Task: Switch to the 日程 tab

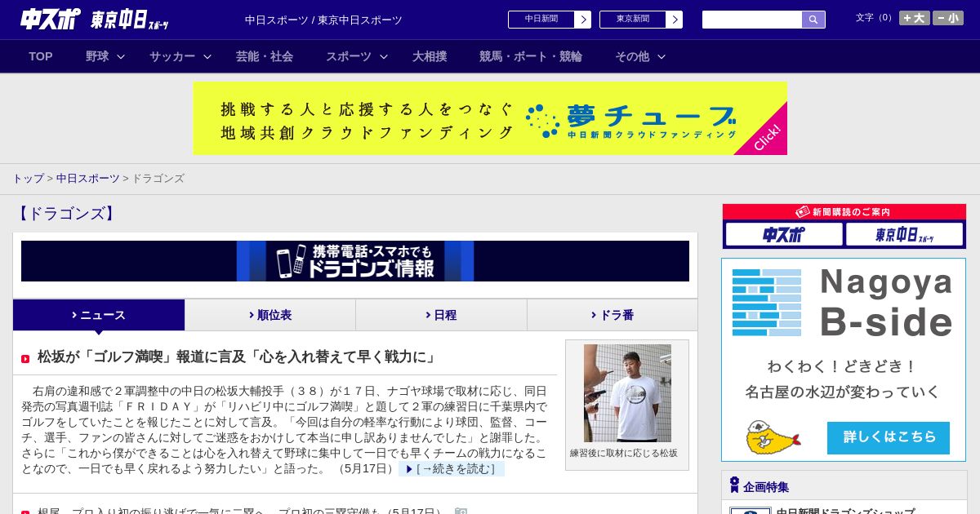Action: (441, 315)
